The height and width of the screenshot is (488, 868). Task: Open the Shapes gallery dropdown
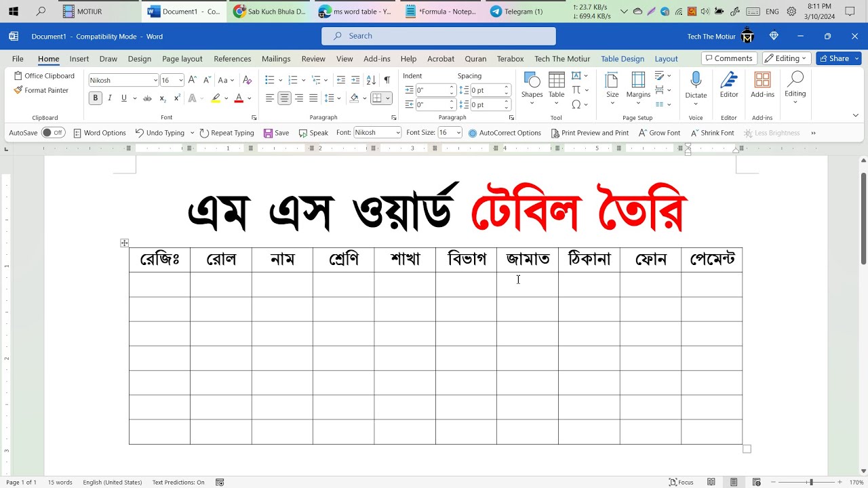[x=532, y=88]
